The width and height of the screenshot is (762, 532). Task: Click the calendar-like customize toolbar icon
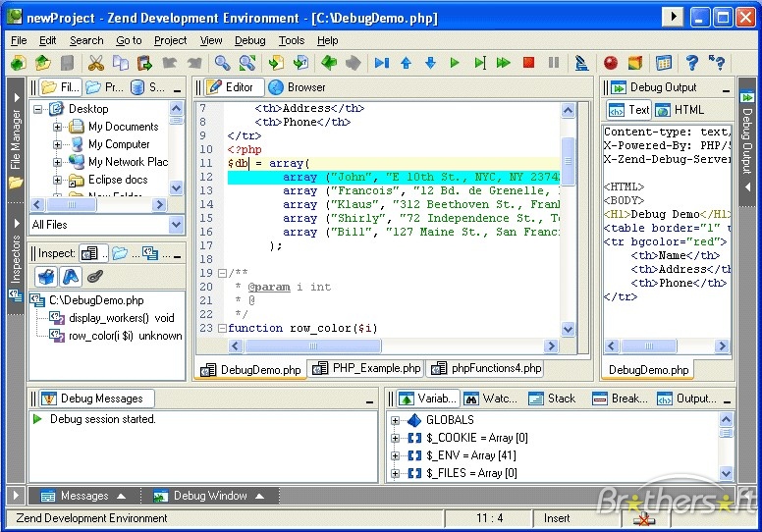(664, 63)
